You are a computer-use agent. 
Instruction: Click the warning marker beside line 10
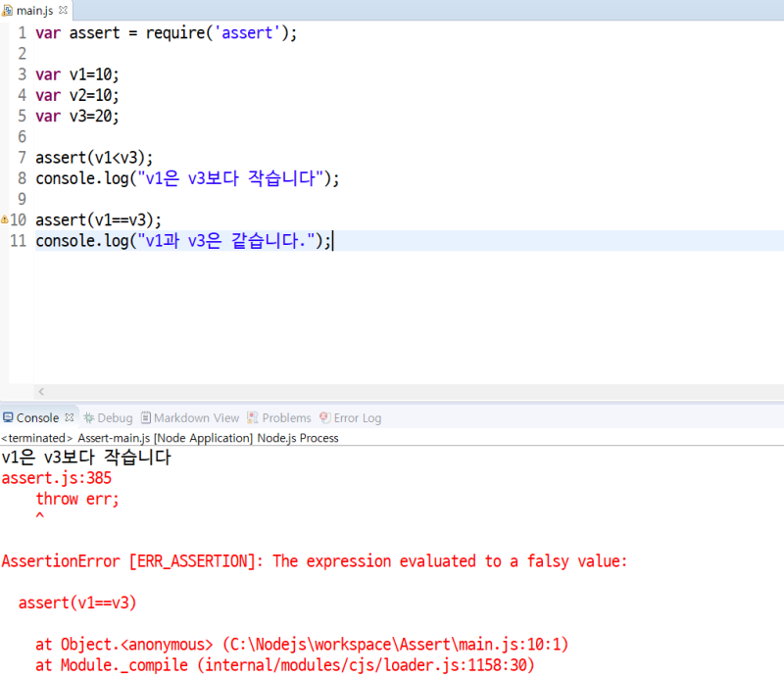tap(5, 219)
